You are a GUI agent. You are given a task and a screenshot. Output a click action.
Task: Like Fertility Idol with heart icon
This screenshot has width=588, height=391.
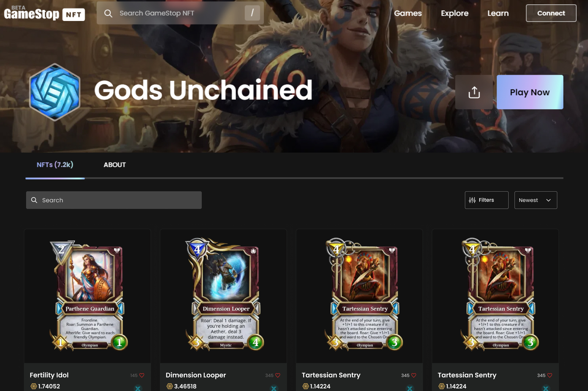click(x=142, y=376)
